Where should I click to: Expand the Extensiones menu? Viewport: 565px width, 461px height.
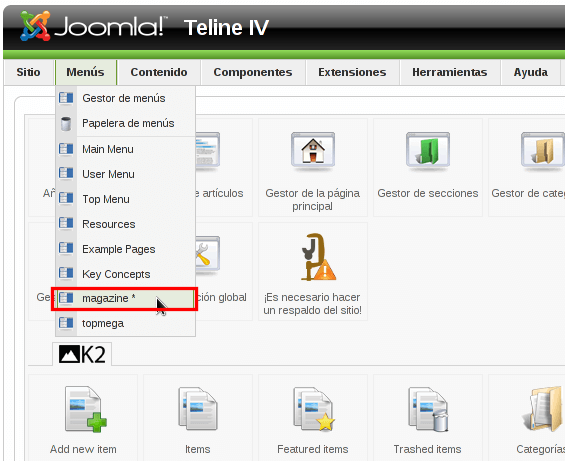352,72
